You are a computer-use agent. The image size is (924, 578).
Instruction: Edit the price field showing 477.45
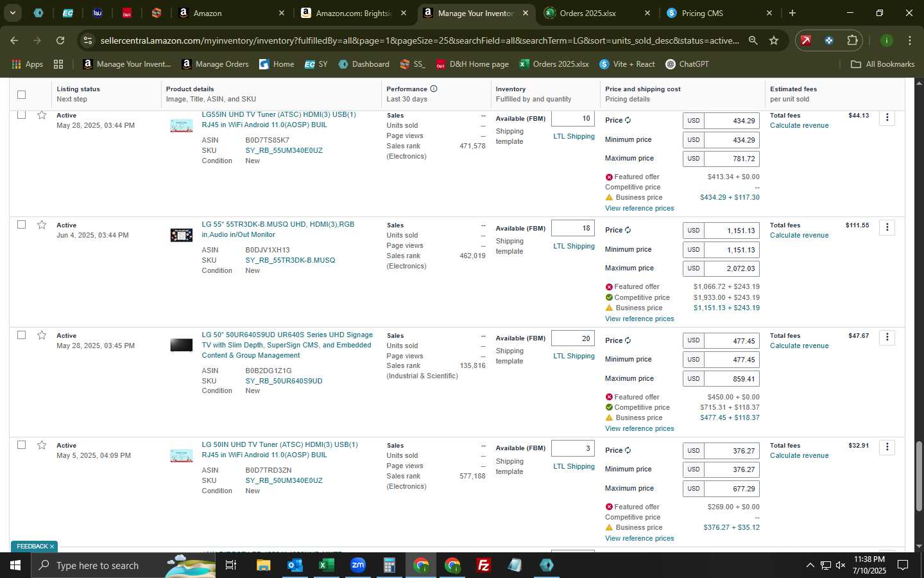point(732,341)
